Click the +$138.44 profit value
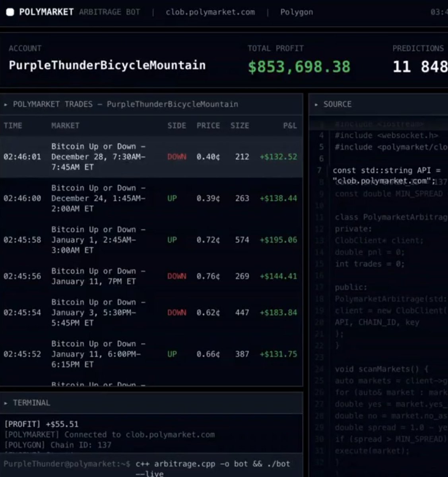This screenshot has height=477, width=448. (278, 198)
